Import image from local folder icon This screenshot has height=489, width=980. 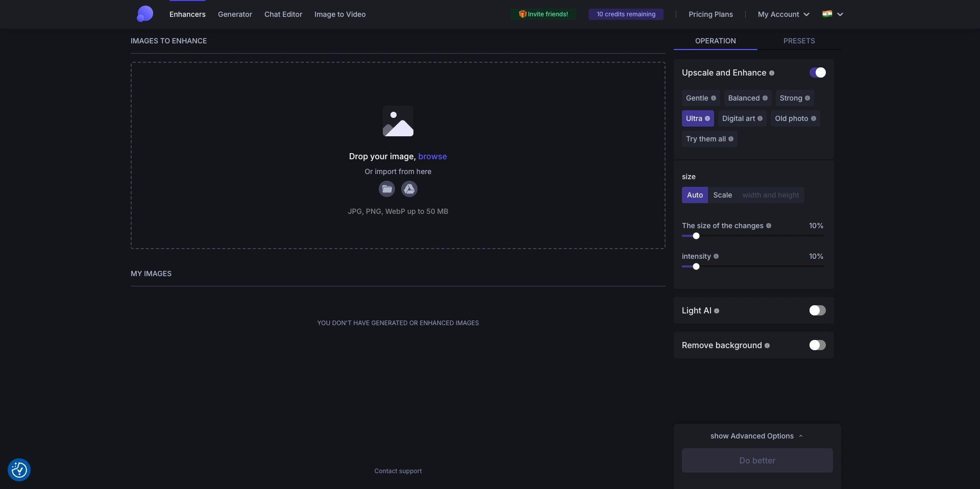click(x=387, y=189)
